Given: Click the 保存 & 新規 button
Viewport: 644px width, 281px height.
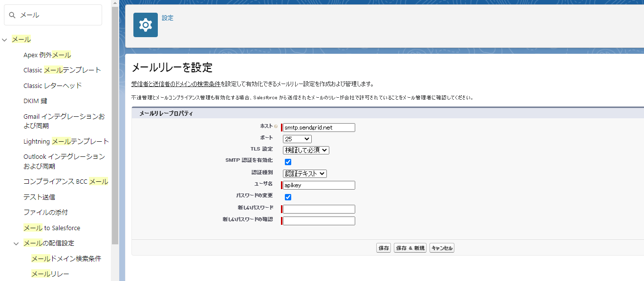Looking at the screenshot, I should [x=410, y=248].
